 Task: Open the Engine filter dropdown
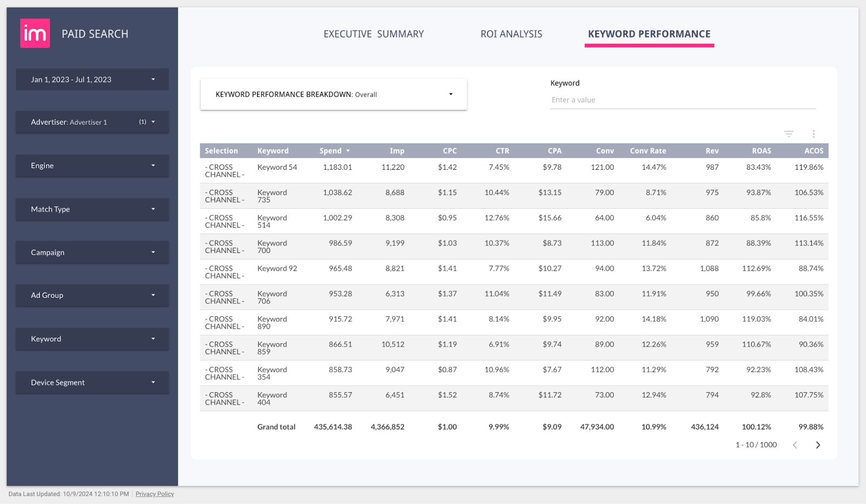pyautogui.click(x=91, y=165)
